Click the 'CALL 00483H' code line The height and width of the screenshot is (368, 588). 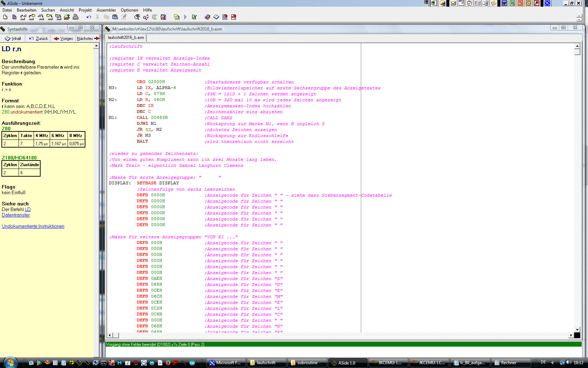[152, 118]
